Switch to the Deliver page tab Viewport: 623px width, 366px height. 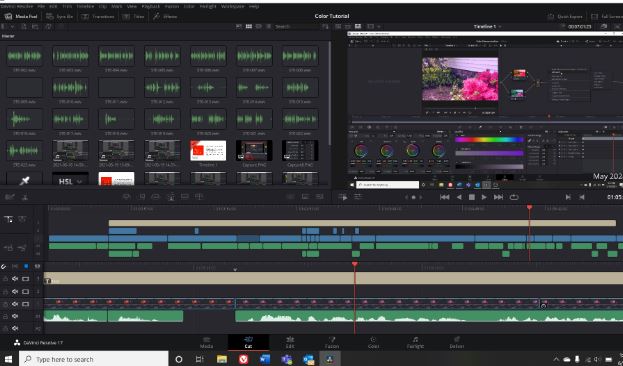tap(457, 343)
